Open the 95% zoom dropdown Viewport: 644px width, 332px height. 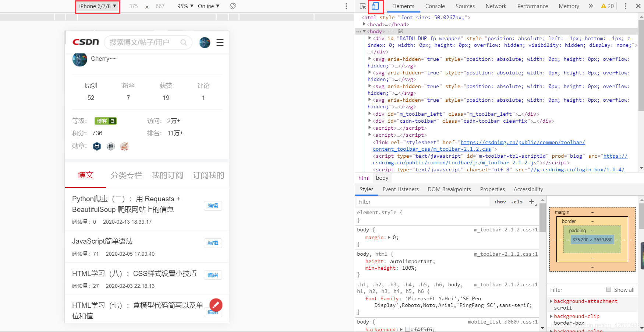185,6
